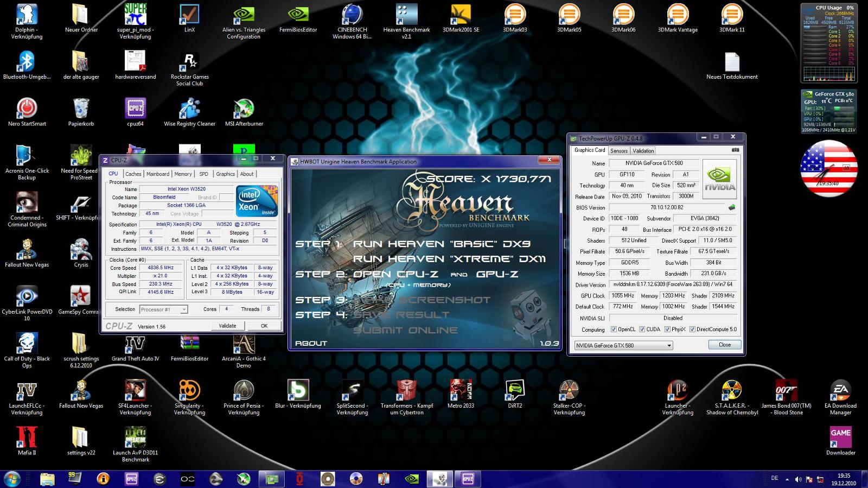Open 3DMark06 desktop icon

tap(623, 18)
